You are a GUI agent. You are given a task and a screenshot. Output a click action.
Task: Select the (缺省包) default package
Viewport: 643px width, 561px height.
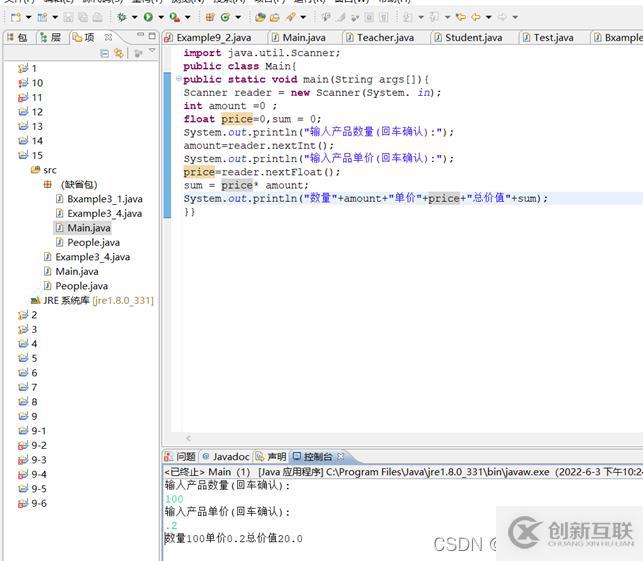click(71, 185)
